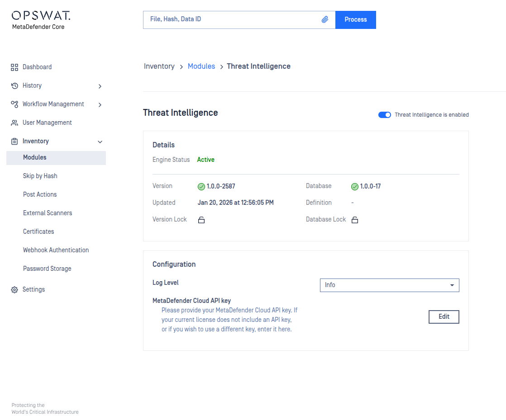Expand the History submenu chevron
Image resolution: width=506 pixels, height=420 pixels.
pos(100,86)
